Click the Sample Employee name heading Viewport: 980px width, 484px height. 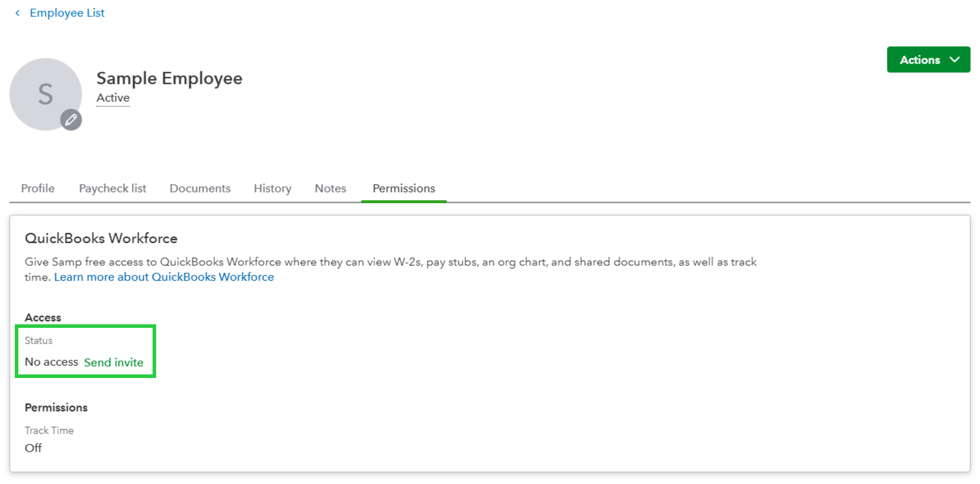169,79
